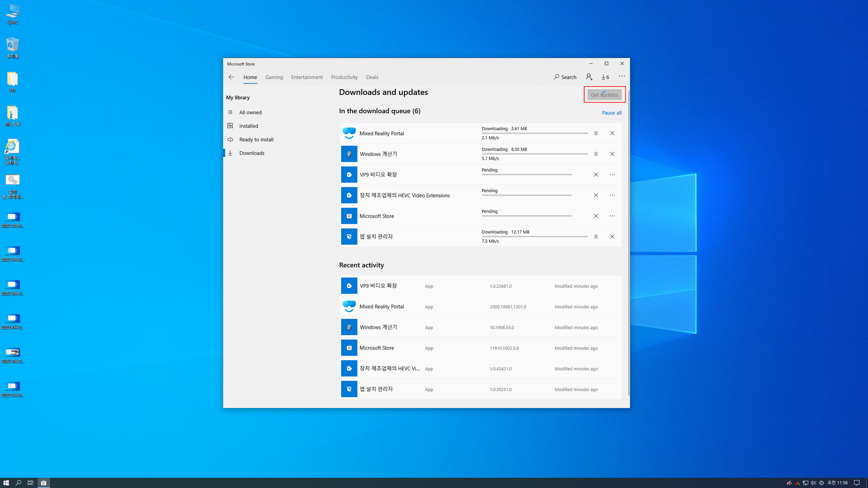Click the Store window vertical scrollbar
868x488 pixels.
click(628, 242)
